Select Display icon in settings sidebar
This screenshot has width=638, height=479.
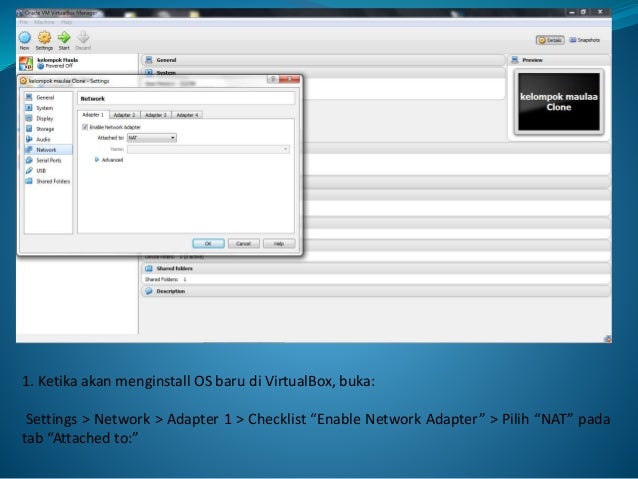click(29, 118)
